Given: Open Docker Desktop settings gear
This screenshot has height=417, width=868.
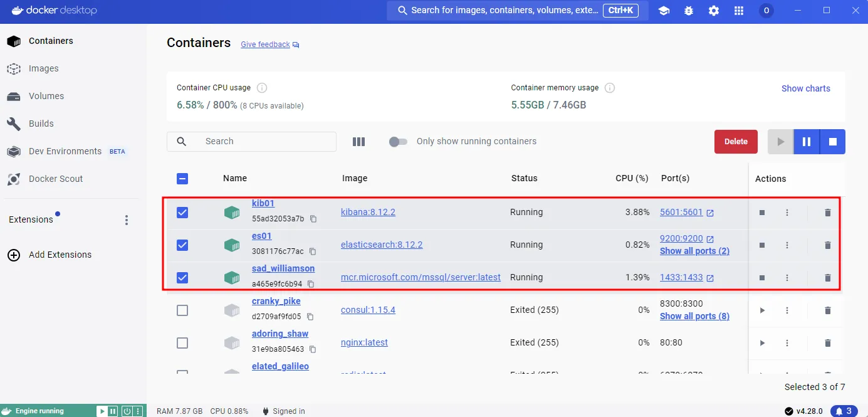Looking at the screenshot, I should 714,11.
